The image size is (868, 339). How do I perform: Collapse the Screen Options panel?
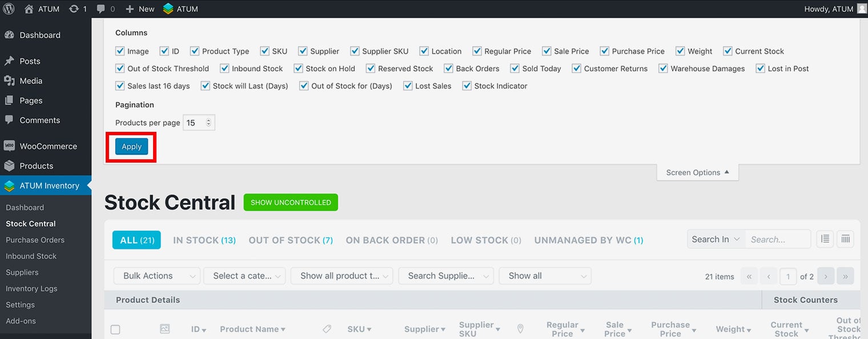697,172
